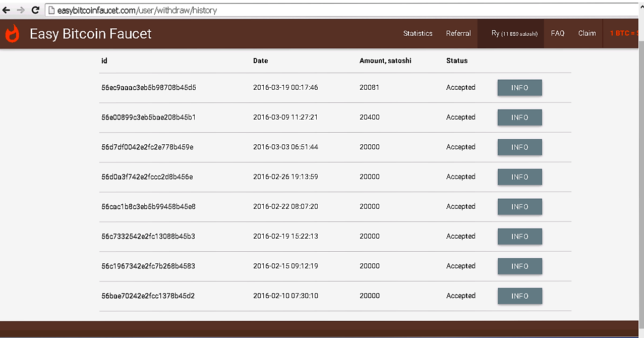Click Accepted status of the 2016-03-19 withdrawal

[x=461, y=87]
